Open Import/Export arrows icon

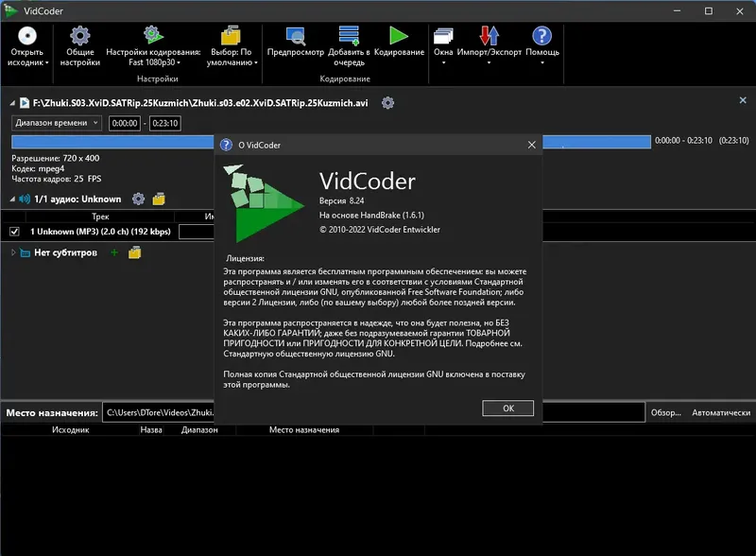[489, 36]
